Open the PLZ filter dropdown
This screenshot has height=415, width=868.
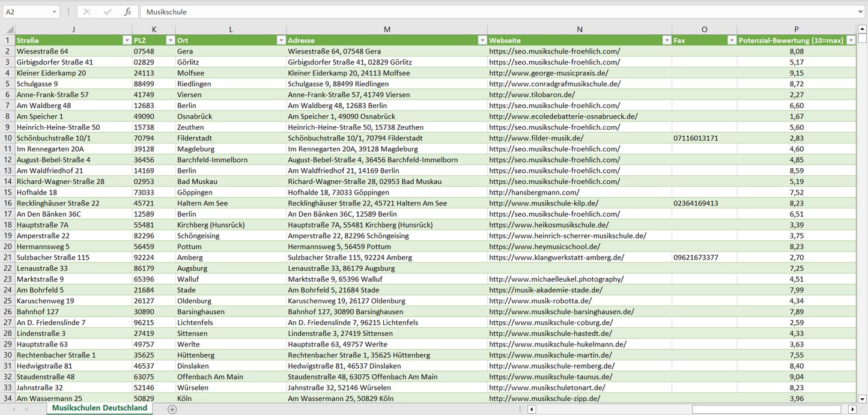[169, 40]
